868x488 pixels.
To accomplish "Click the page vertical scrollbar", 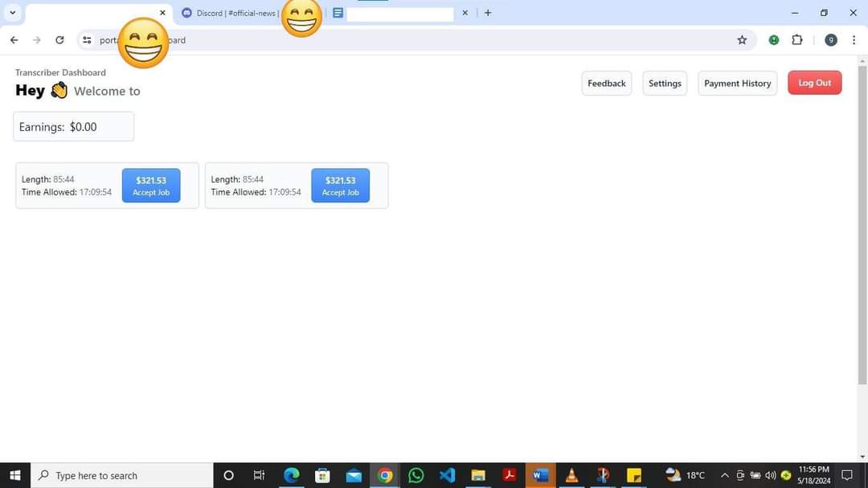I will pos(862,224).
